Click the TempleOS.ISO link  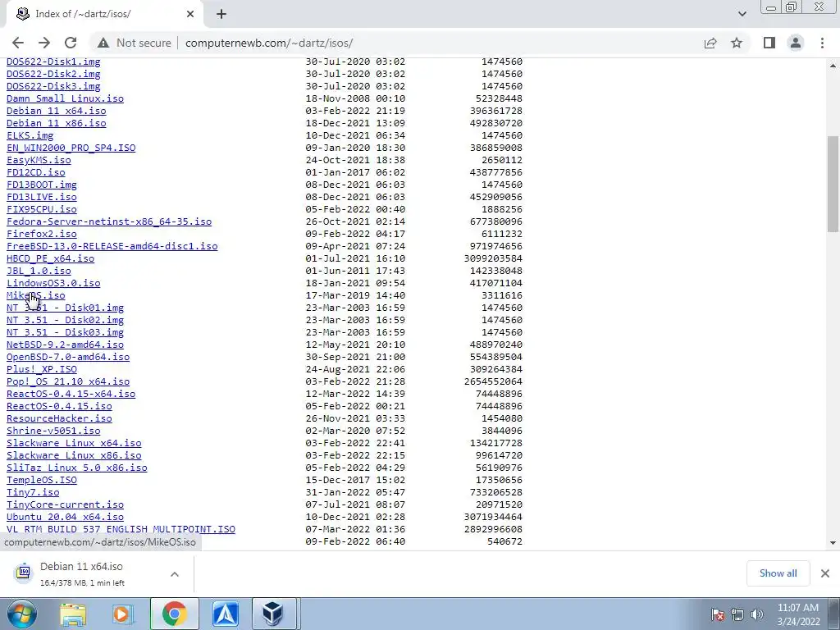41,481
